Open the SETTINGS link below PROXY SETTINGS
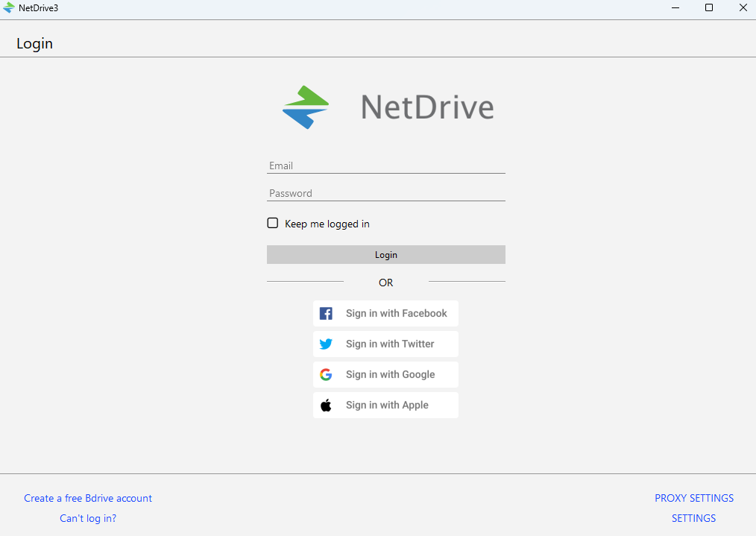The height and width of the screenshot is (536, 756). tap(693, 518)
